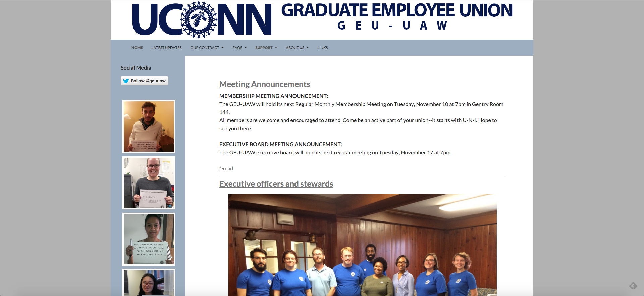Open the Executive officers and stewards link
This screenshot has height=296, width=644.
coord(276,184)
